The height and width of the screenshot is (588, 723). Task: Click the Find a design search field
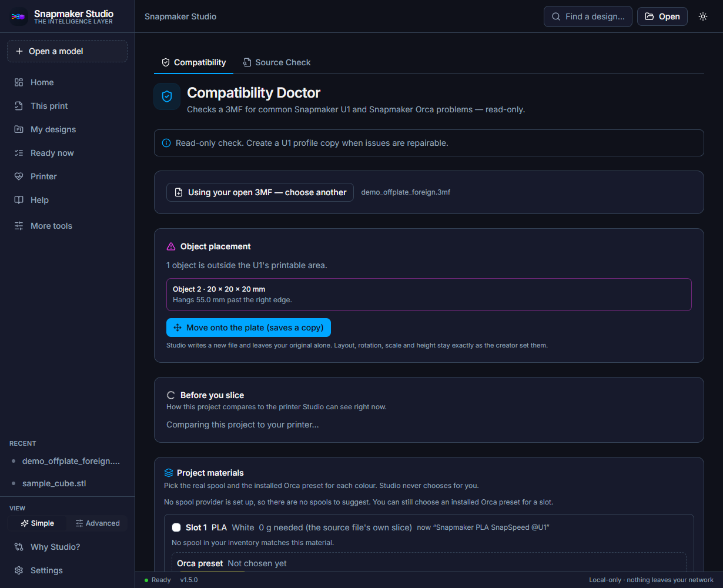pyautogui.click(x=588, y=16)
